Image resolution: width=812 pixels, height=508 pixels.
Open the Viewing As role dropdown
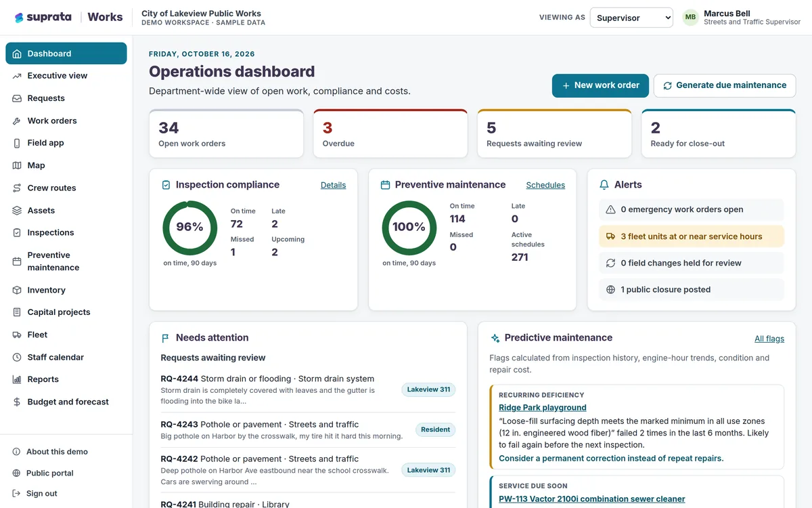pos(631,18)
